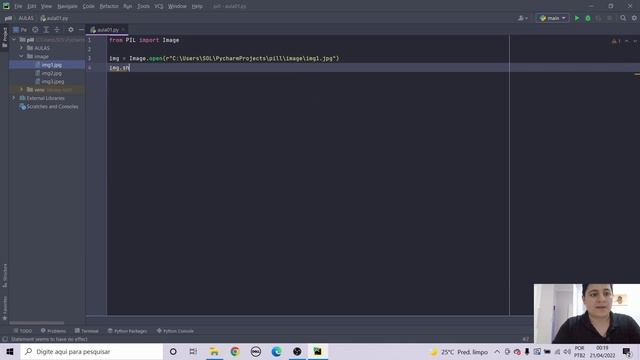The width and height of the screenshot is (640, 360).
Task: Open the Terminal tool window
Action: pos(87,331)
